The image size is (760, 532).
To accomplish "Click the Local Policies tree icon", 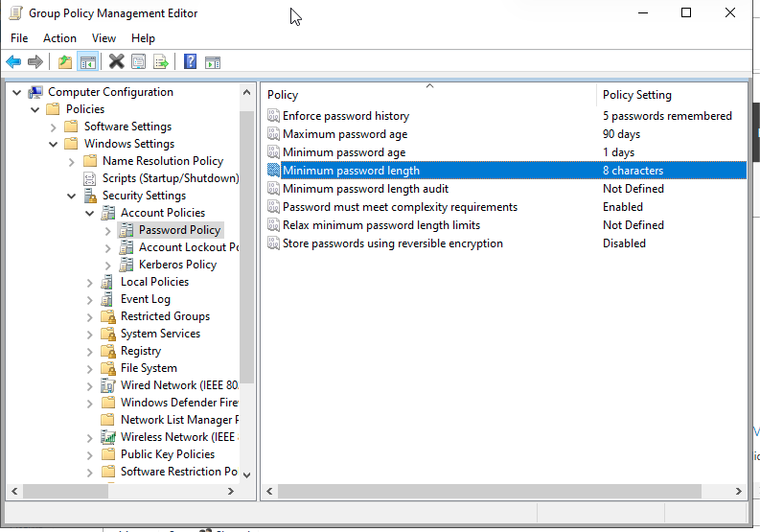I will pyautogui.click(x=107, y=282).
